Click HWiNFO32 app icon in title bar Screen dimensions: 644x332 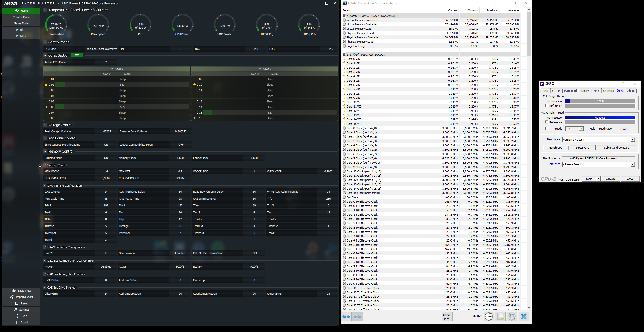(x=345, y=3)
